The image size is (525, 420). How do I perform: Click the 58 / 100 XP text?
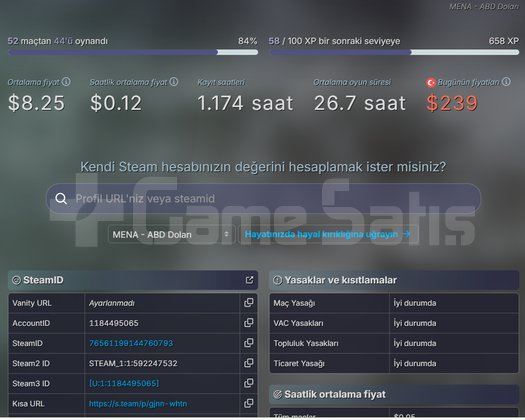334,41
